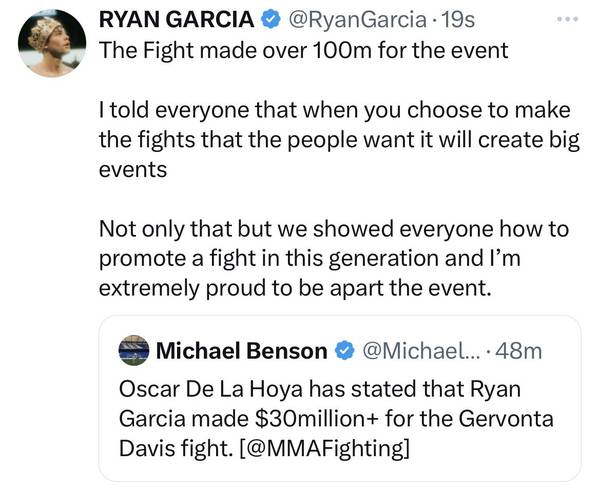This screenshot has height=489, width=600.
Task: Open Michael Benson's small avatar
Action: point(133,351)
